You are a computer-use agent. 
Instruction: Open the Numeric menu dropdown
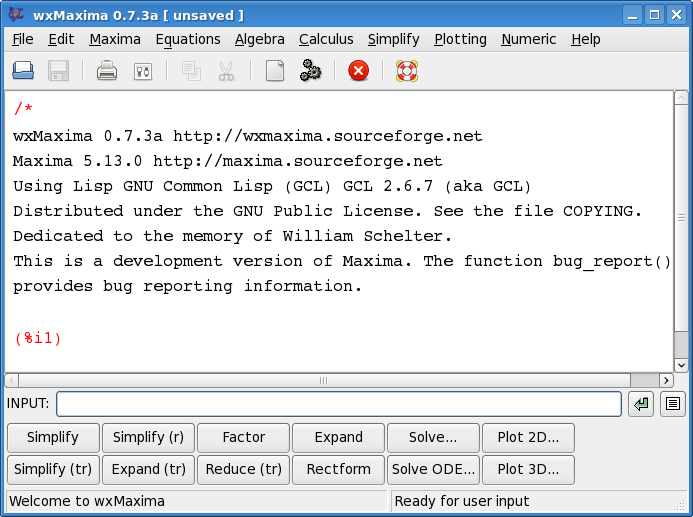(529, 39)
